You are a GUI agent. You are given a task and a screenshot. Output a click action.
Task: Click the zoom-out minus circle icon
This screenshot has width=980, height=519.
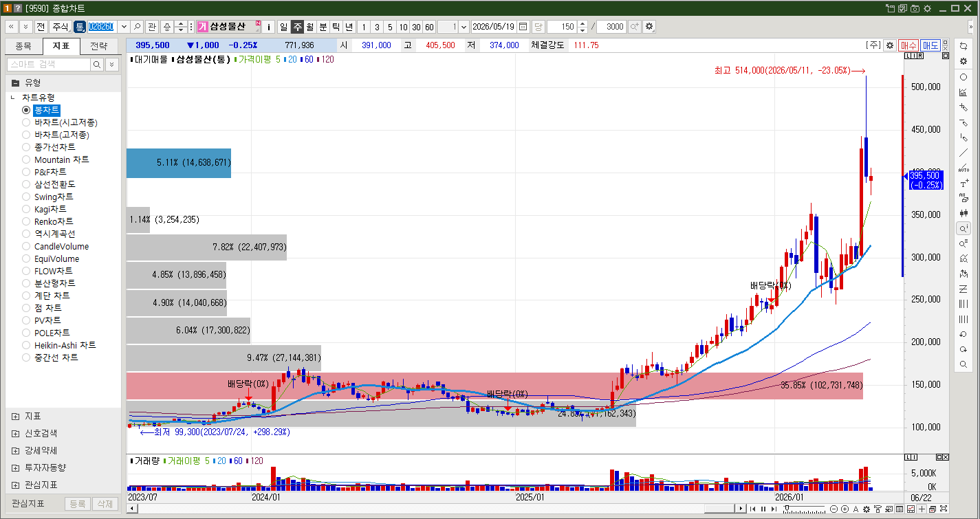pos(834,509)
